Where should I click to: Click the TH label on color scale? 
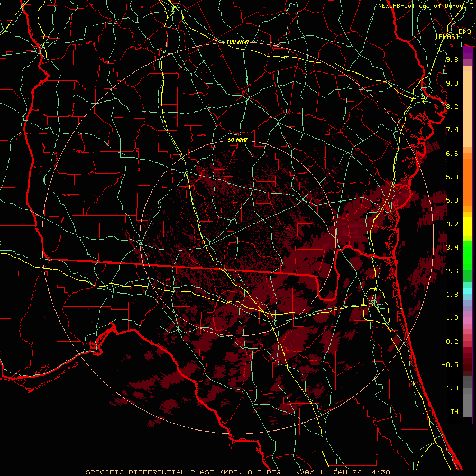(454, 412)
